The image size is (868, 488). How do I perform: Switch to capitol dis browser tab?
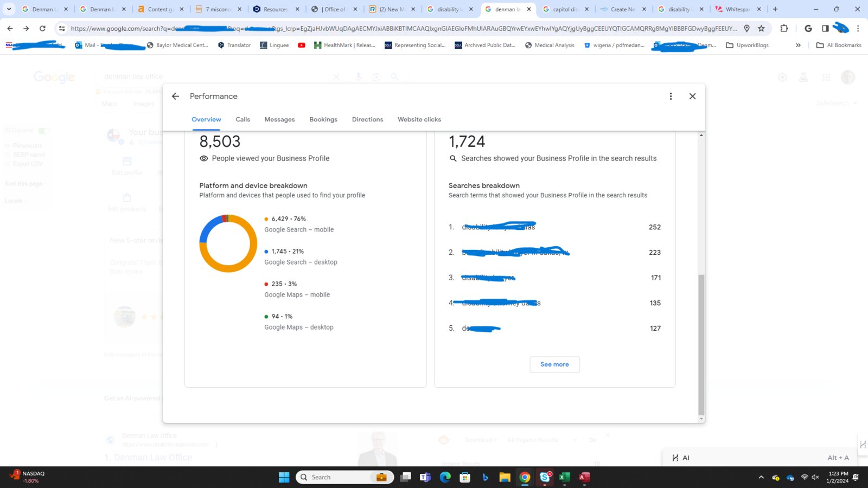(x=566, y=9)
